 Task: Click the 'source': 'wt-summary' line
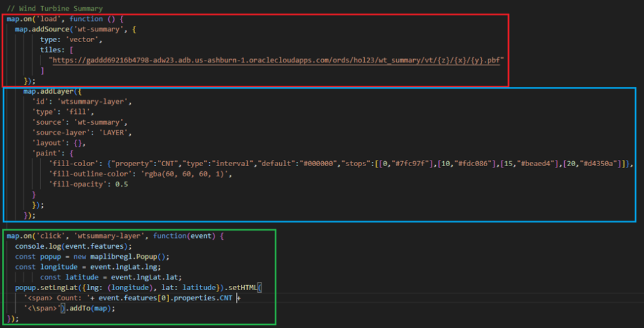(80, 122)
